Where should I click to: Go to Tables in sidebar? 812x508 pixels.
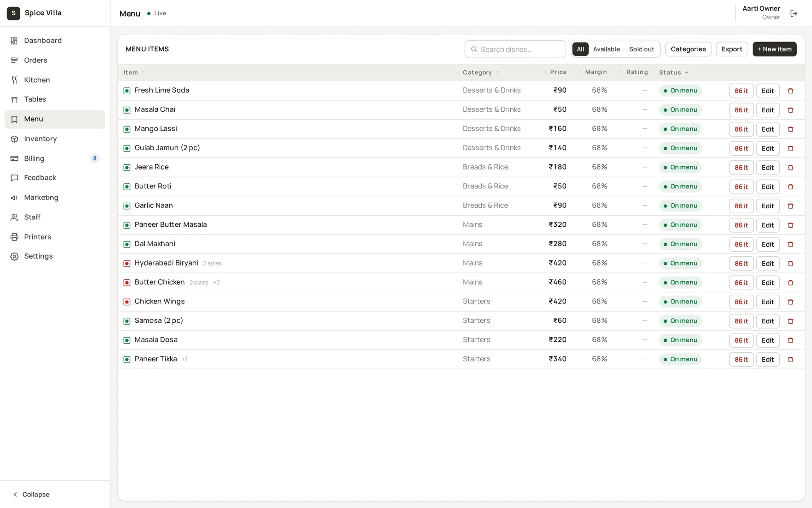point(55,99)
